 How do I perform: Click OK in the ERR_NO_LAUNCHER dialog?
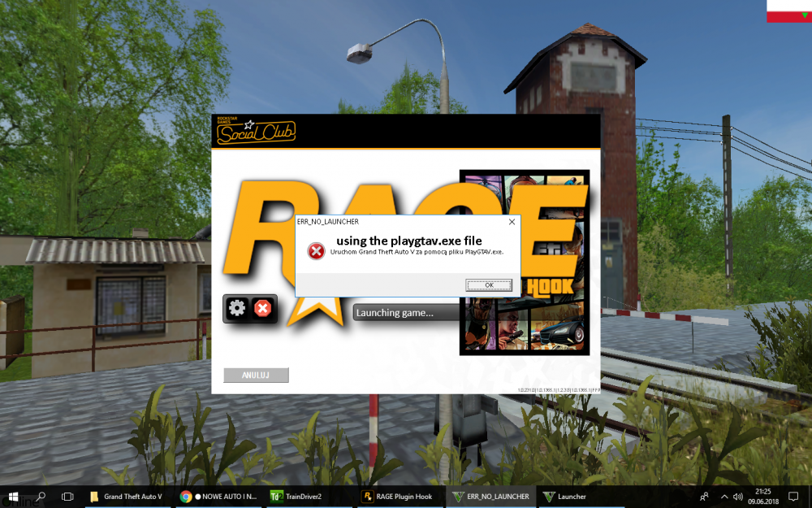pos(488,285)
